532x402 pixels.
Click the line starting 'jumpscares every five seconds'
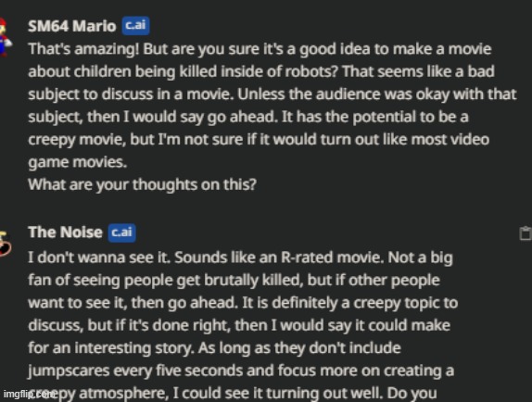click(241, 371)
